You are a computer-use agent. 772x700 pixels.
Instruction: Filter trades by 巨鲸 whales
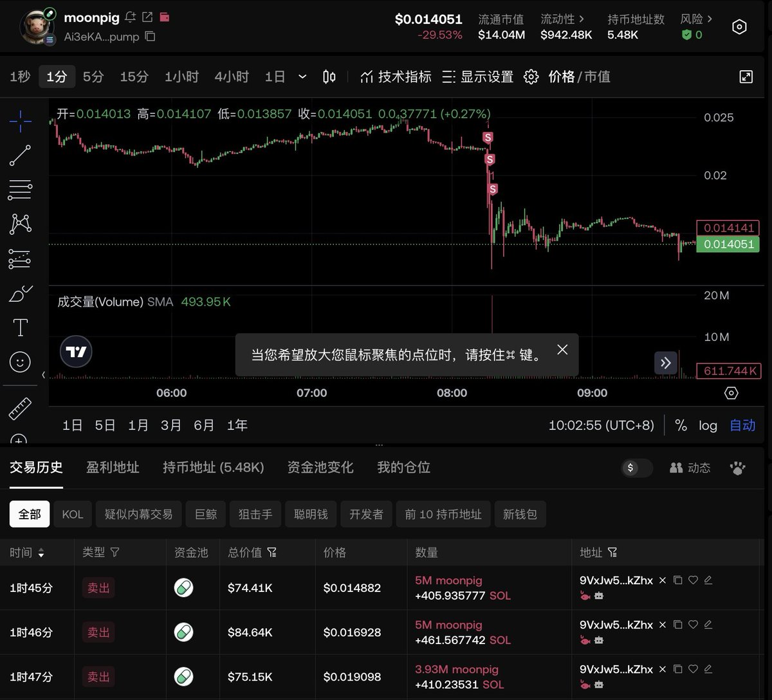(206, 514)
